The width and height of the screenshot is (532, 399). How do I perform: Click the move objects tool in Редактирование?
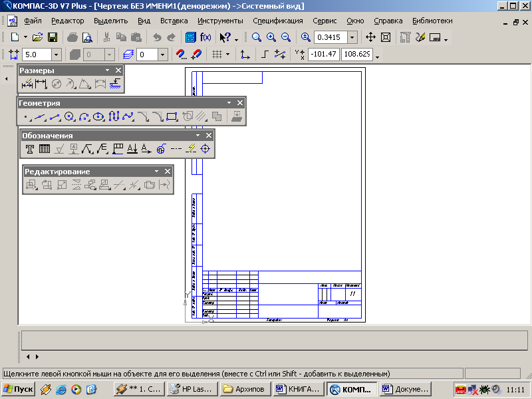coord(31,185)
